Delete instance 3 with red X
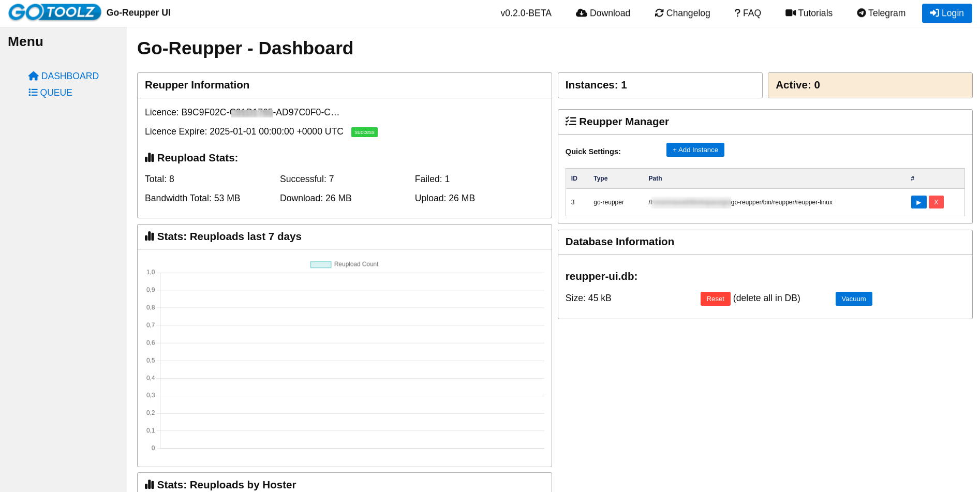Viewport: 980px width, 492px height. (936, 202)
